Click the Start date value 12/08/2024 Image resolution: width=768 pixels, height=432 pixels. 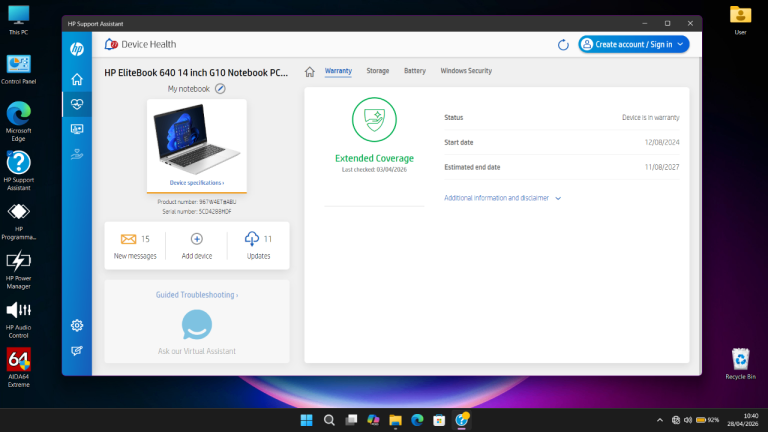662,143
